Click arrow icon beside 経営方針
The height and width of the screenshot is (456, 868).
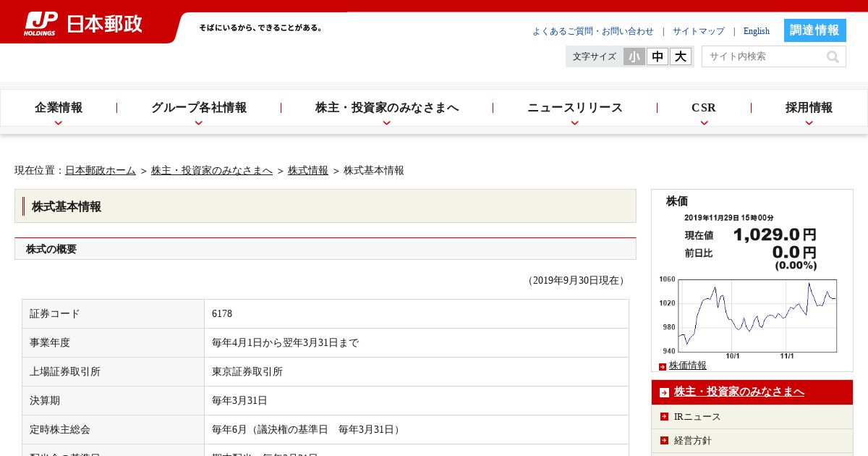click(x=664, y=440)
